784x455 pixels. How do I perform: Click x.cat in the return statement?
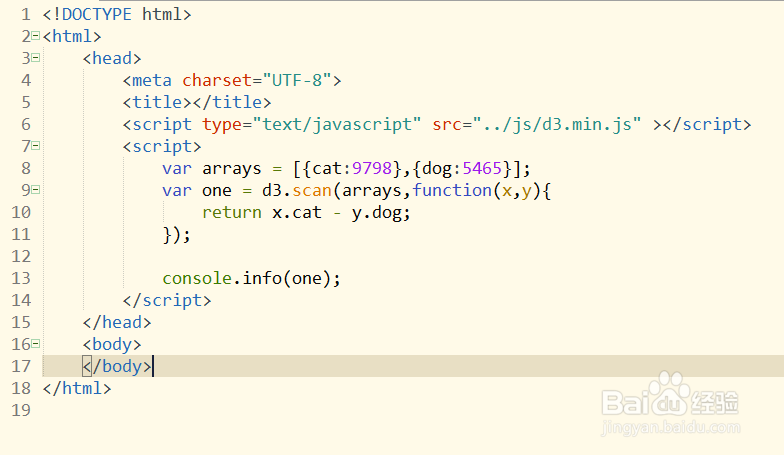click(297, 212)
